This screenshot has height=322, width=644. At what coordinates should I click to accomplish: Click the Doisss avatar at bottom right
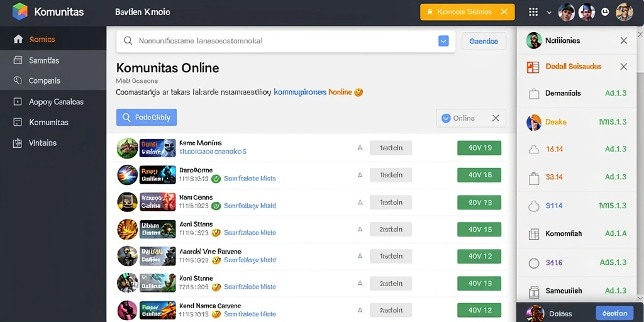[535, 314]
